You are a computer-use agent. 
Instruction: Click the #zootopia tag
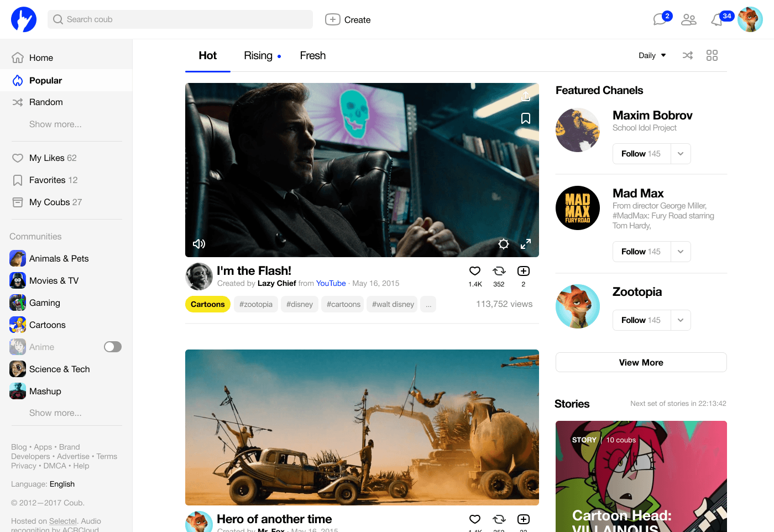(x=256, y=304)
